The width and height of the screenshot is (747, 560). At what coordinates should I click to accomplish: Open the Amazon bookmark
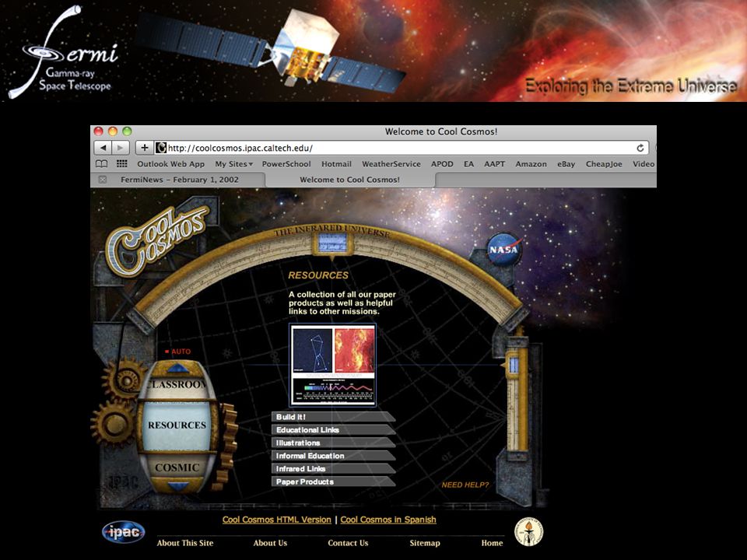(x=531, y=164)
